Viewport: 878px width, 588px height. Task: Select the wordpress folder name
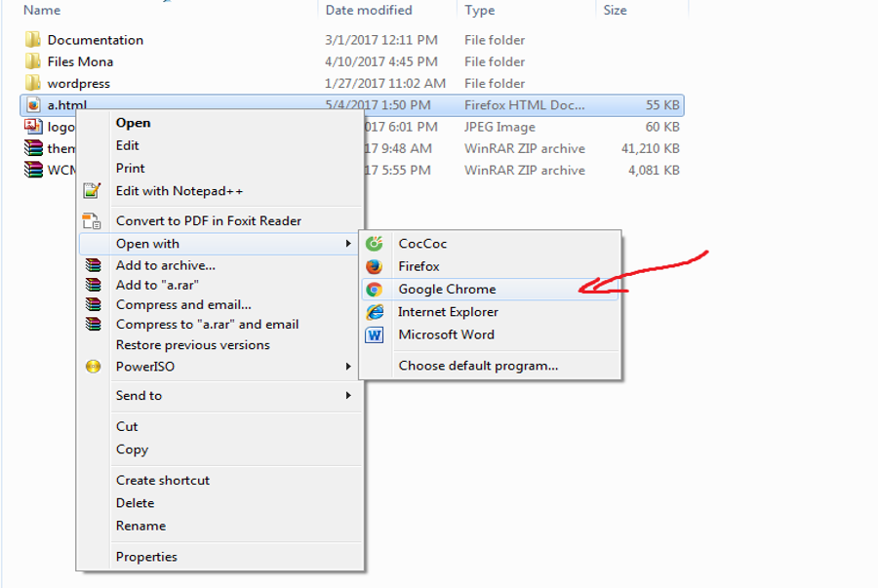78,83
